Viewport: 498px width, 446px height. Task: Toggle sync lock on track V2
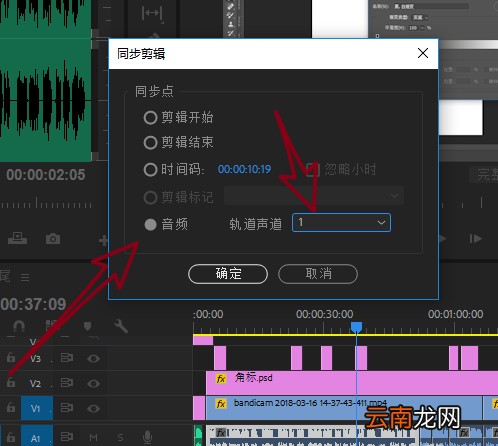tap(67, 383)
